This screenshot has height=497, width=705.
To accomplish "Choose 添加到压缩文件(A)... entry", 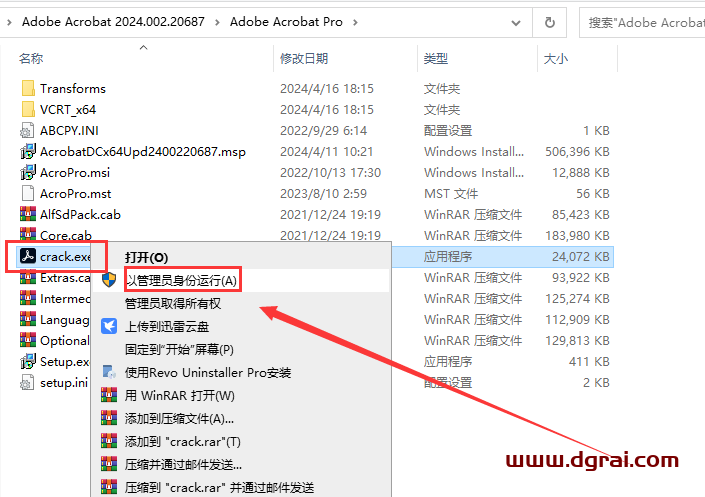I will click(x=179, y=418).
